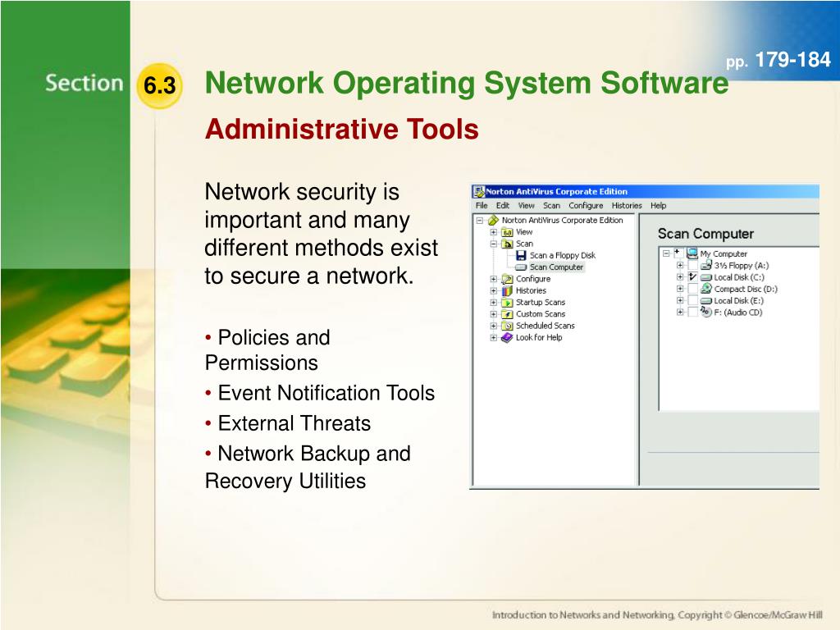Click the Local Disk (E:) drive icon
The width and height of the screenshot is (840, 630).
[706, 301]
